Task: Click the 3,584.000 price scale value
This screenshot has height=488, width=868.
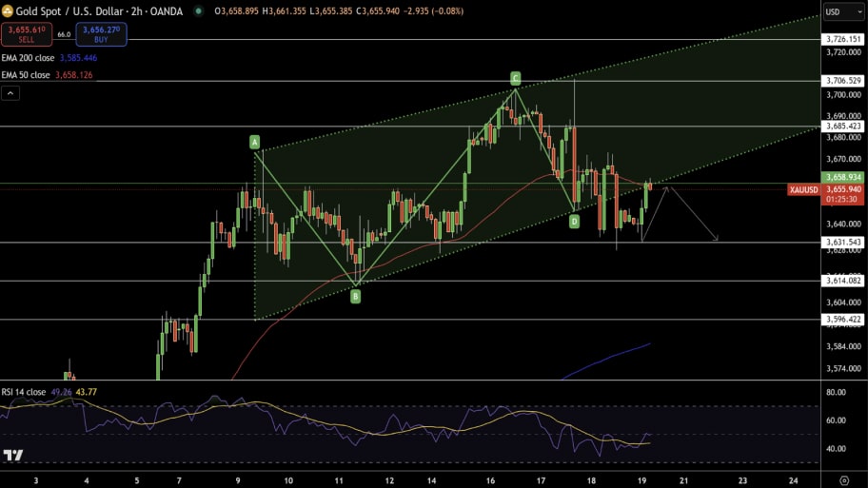Action: [x=843, y=346]
